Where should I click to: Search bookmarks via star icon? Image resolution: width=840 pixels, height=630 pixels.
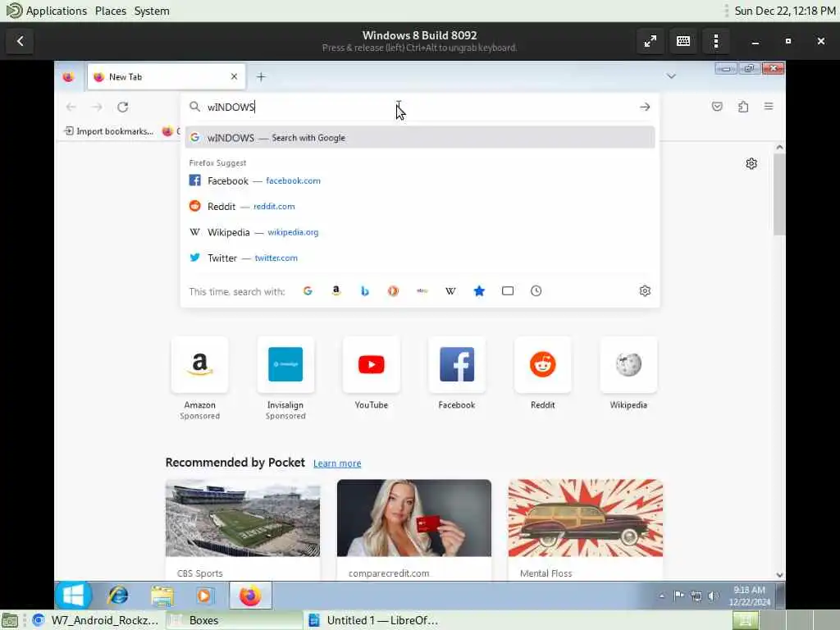[479, 291]
